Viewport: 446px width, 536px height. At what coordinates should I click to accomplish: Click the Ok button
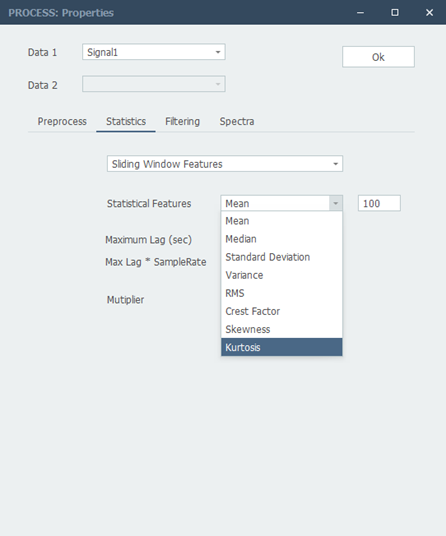[378, 57]
